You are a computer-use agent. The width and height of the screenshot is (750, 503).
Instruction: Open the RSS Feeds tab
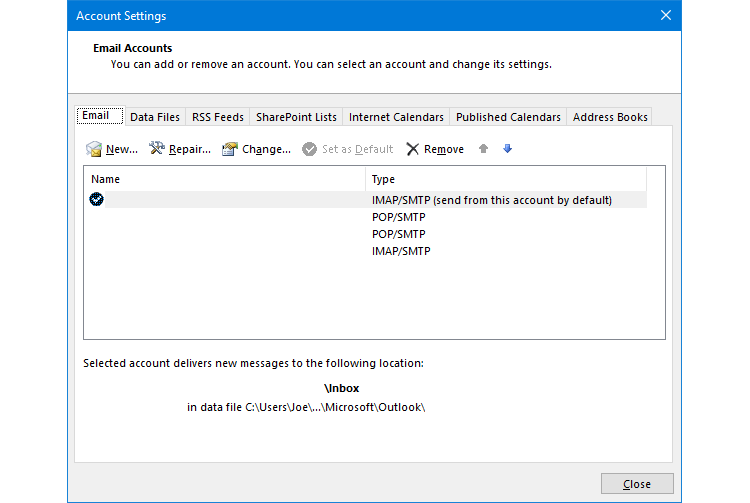click(217, 117)
